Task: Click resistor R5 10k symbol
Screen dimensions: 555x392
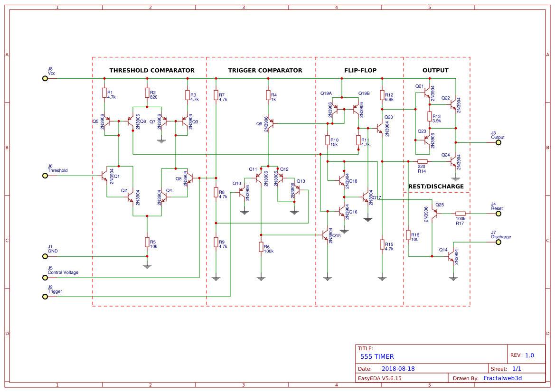Action: tap(147, 242)
